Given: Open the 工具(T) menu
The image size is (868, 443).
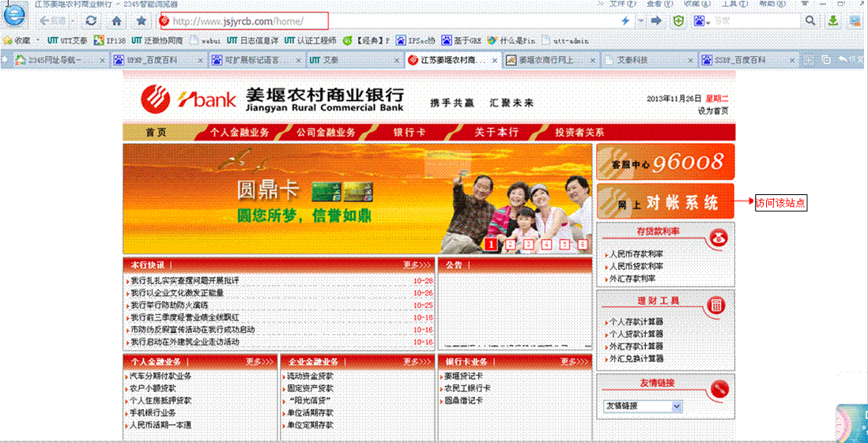Looking at the screenshot, I should pos(735,3).
